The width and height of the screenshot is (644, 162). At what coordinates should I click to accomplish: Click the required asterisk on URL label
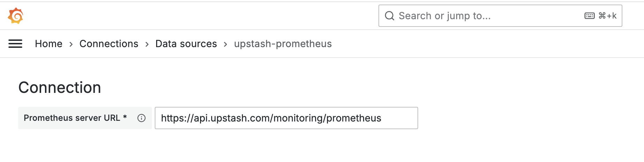[125, 117]
